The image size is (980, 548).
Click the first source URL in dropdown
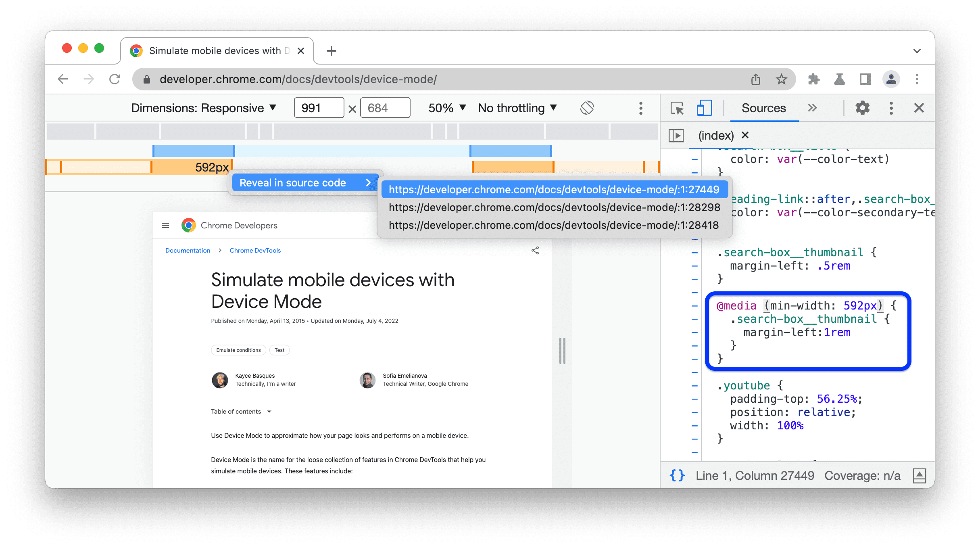point(554,189)
